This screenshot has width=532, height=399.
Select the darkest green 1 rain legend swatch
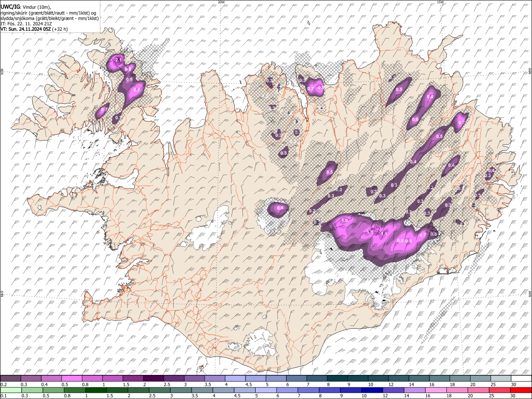click(x=96, y=390)
